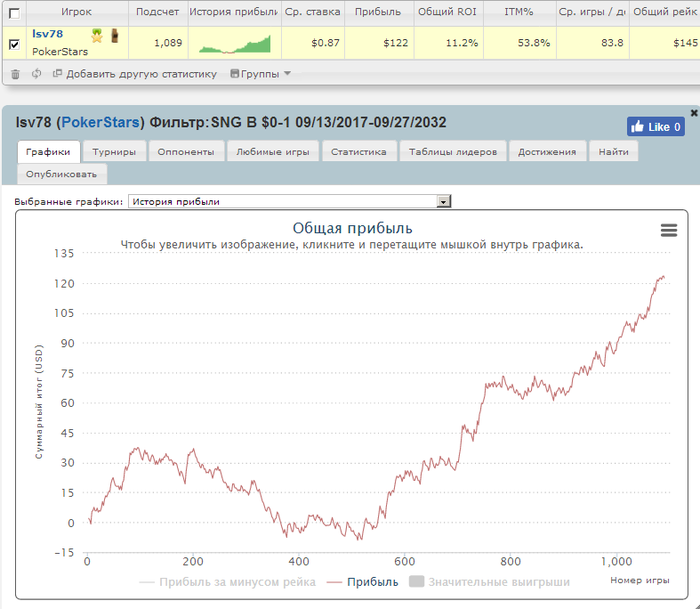Open the 'Любимые игры' tab
This screenshot has height=609, width=700.
tap(273, 152)
